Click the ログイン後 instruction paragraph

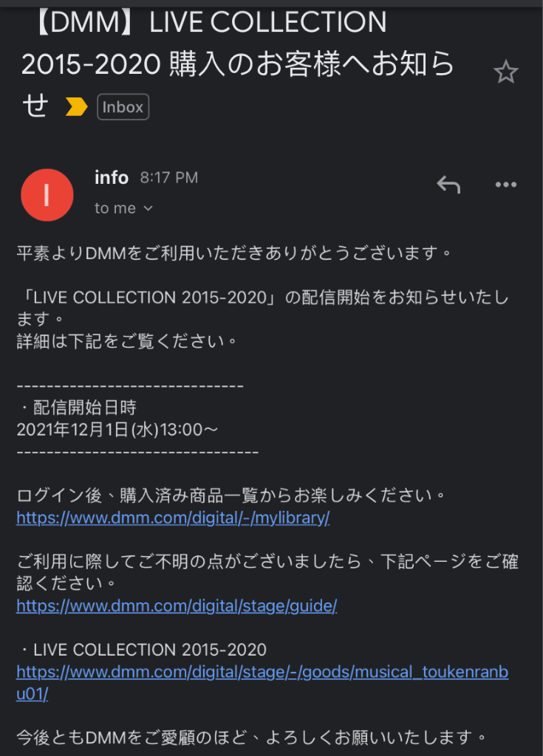[231, 495]
